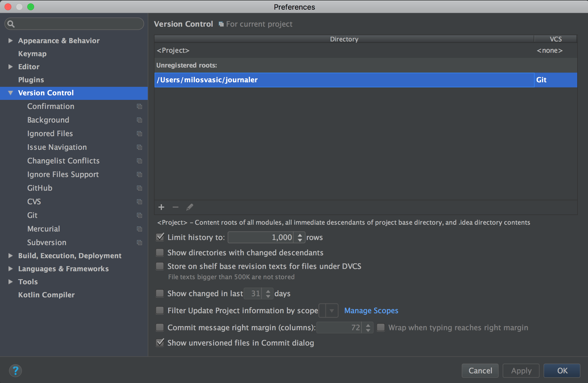Click the project-level icon beside Subversion

tap(139, 243)
